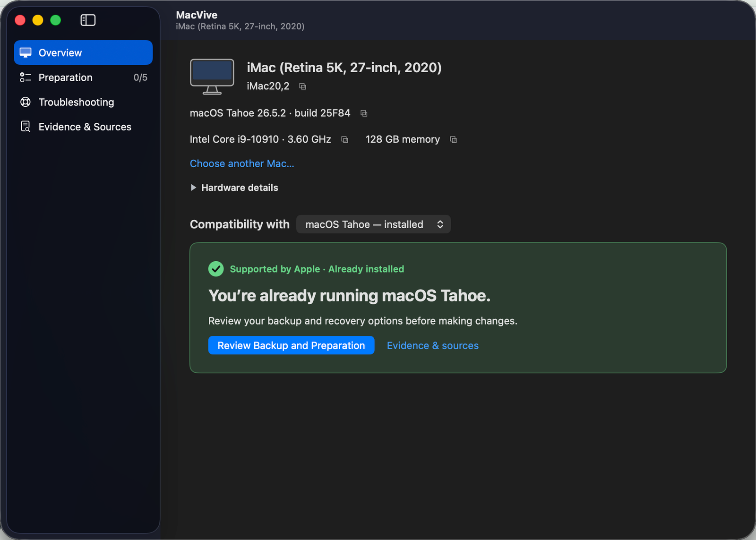756x540 pixels.
Task: Select Overview in the sidebar
Action: (83, 52)
